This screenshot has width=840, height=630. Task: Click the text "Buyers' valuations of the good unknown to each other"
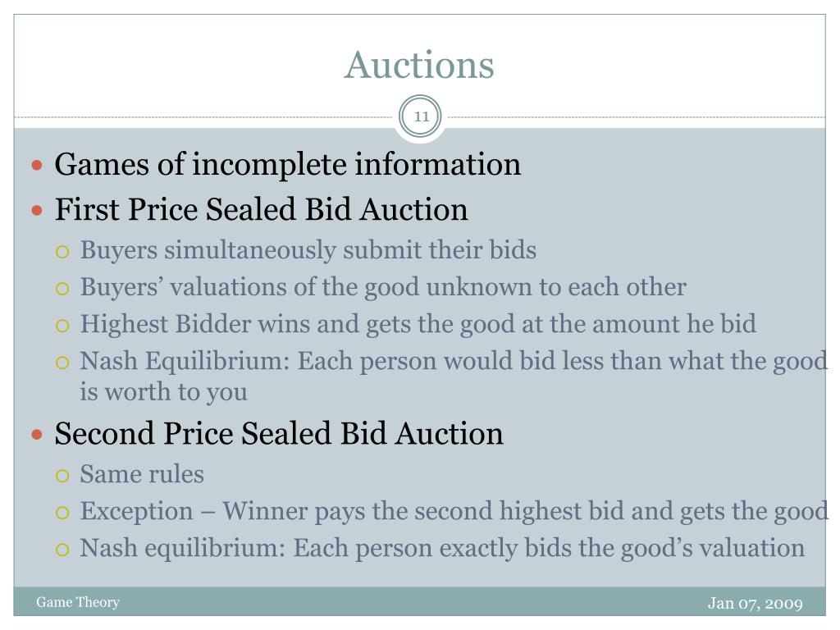click(384, 287)
